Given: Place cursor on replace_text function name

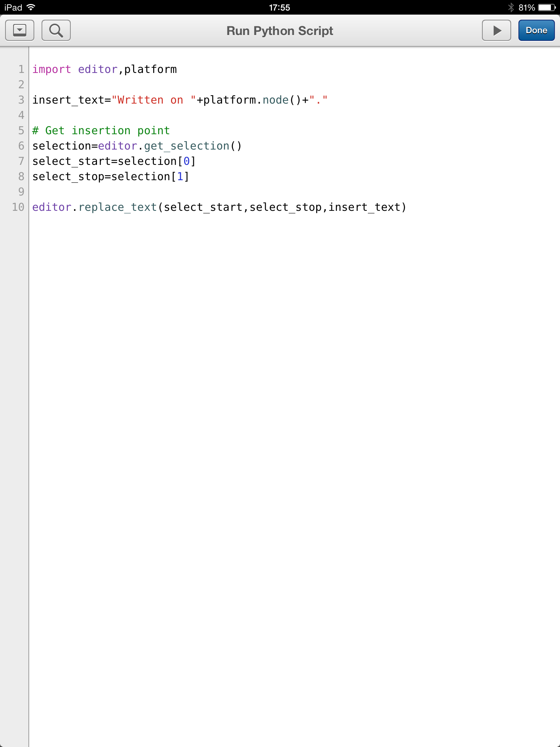Looking at the screenshot, I should [117, 207].
